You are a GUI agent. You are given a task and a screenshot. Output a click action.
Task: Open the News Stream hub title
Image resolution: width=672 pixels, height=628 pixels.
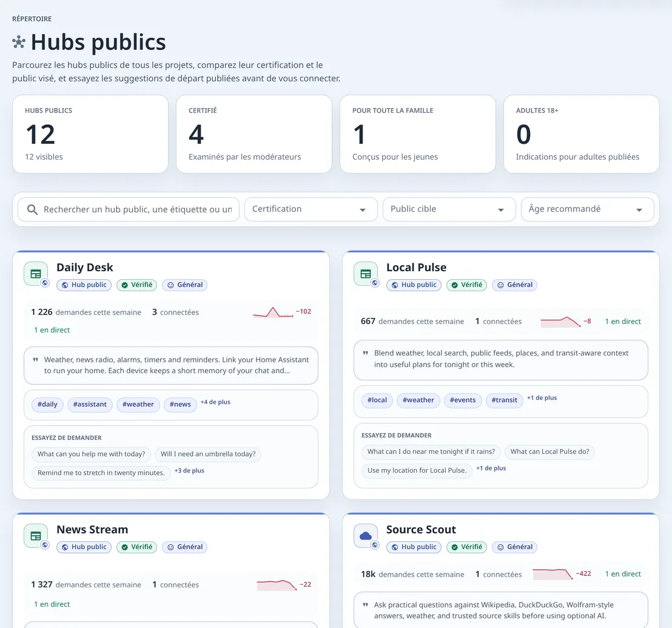tap(92, 530)
